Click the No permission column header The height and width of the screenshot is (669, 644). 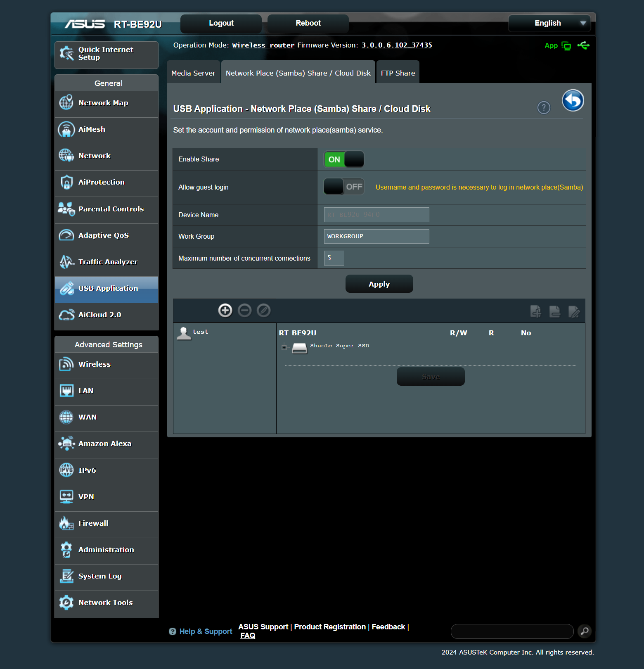[526, 333]
